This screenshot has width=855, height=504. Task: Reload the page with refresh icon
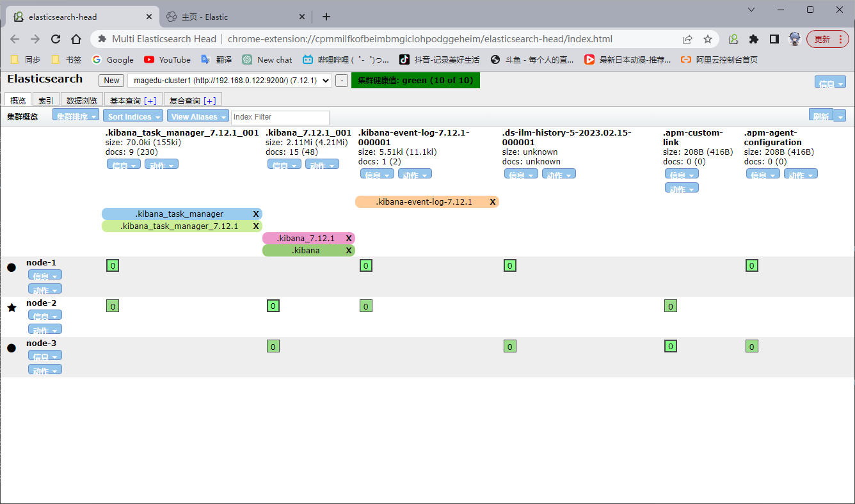point(56,39)
